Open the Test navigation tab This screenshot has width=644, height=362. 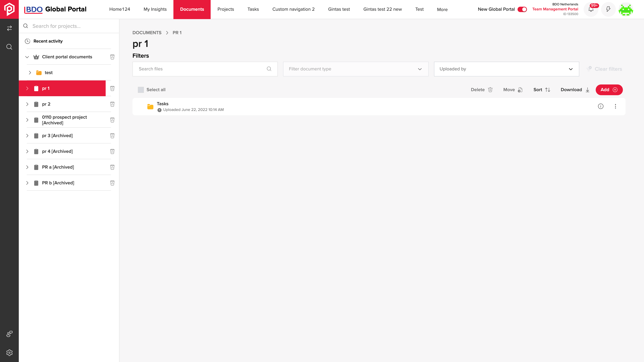coord(419,9)
